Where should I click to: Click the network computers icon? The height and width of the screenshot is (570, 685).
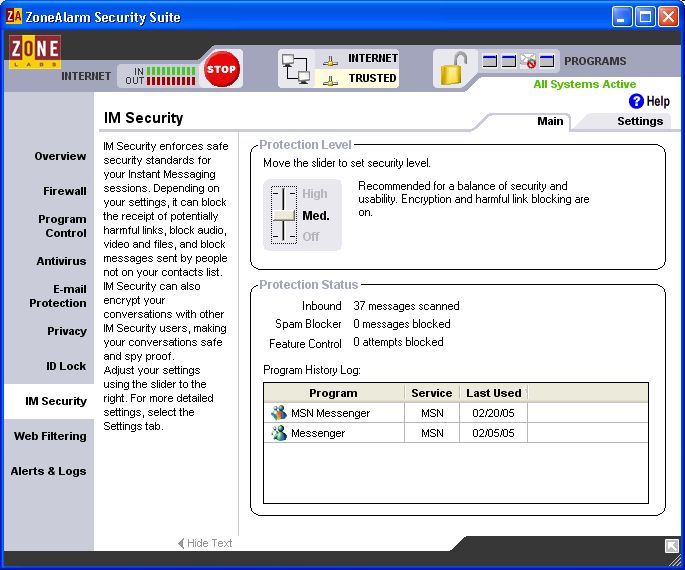click(x=296, y=68)
